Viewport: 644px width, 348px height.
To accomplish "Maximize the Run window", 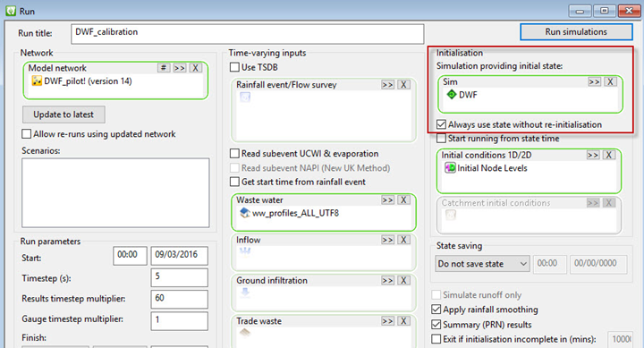I will point(604,11).
